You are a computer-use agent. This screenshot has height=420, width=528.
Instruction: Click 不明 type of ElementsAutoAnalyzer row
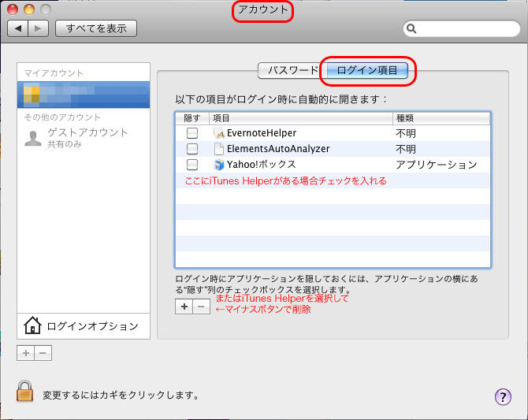coord(406,149)
